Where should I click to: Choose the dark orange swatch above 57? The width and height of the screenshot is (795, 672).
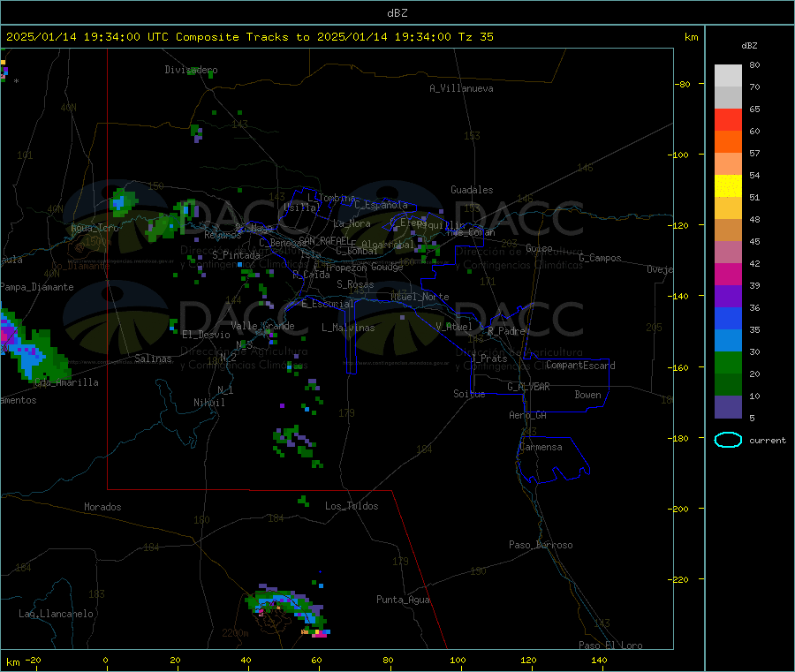coord(728,142)
